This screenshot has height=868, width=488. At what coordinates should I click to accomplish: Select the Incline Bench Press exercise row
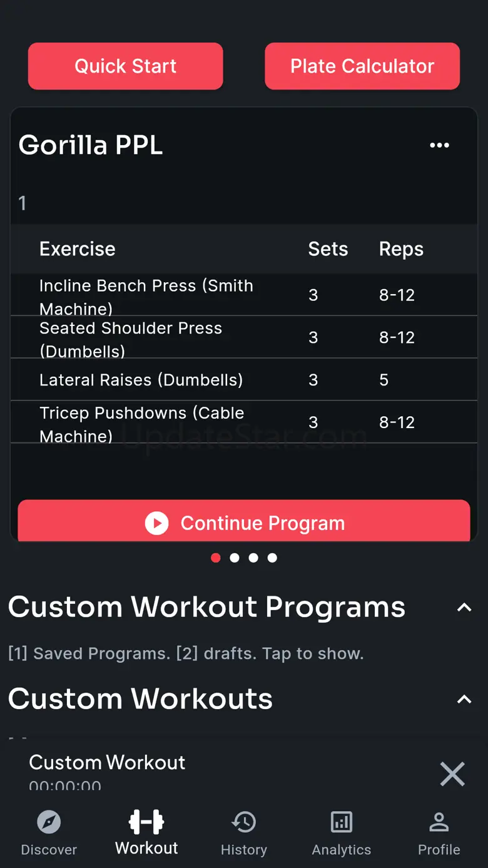coord(244,295)
